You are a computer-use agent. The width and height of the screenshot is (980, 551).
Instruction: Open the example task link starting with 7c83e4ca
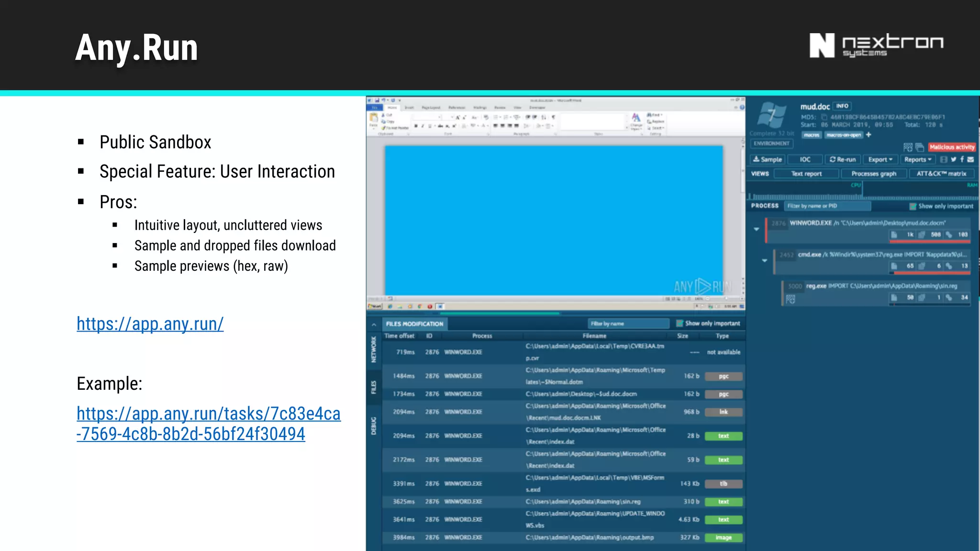pyautogui.click(x=209, y=424)
